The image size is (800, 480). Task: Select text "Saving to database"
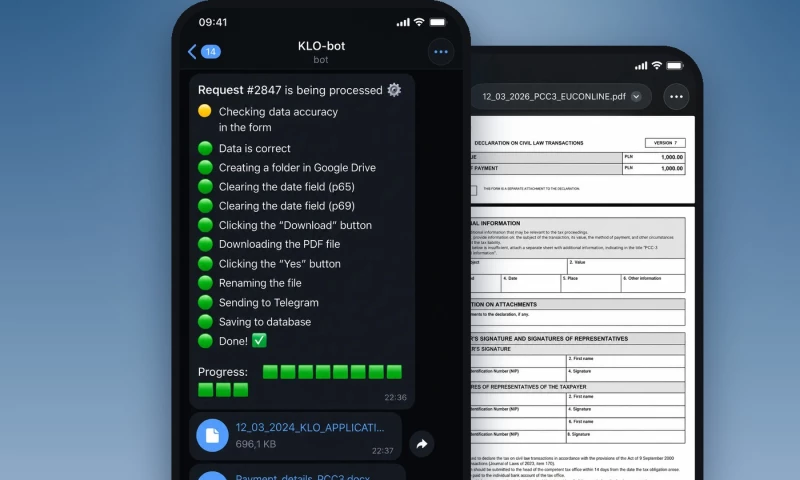click(x=265, y=322)
